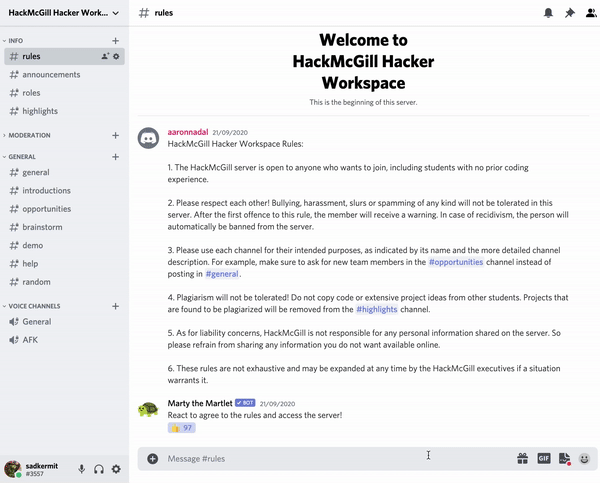
Task: Deafen audio with the headphones icon
Action: [x=99, y=469]
